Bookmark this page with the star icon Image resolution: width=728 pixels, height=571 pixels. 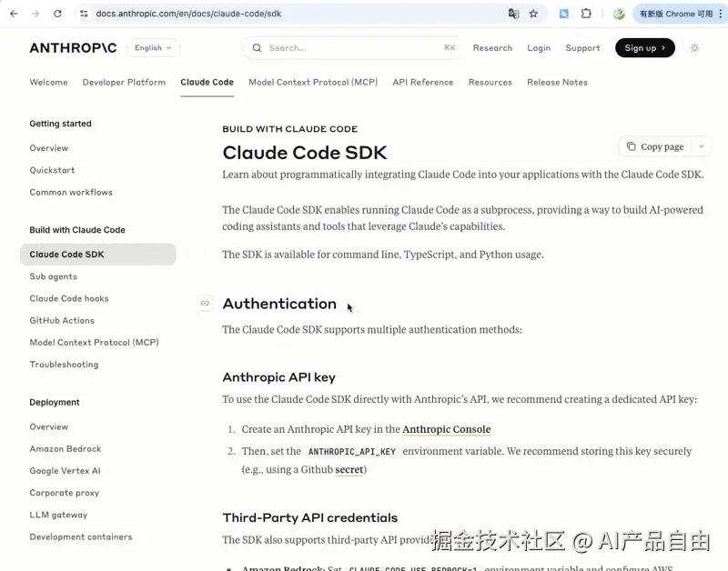pyautogui.click(x=533, y=14)
